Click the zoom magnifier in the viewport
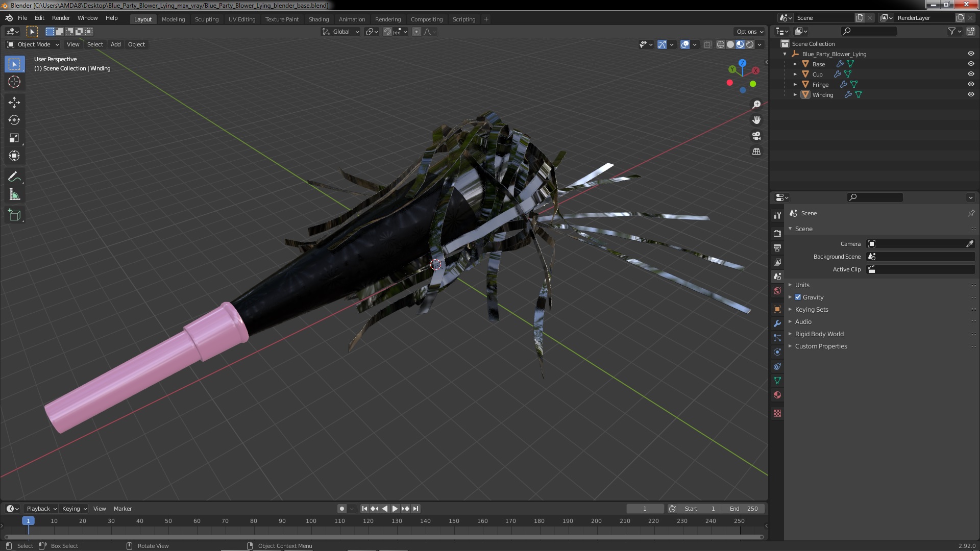Screen dimensions: 980x551 (x=756, y=105)
